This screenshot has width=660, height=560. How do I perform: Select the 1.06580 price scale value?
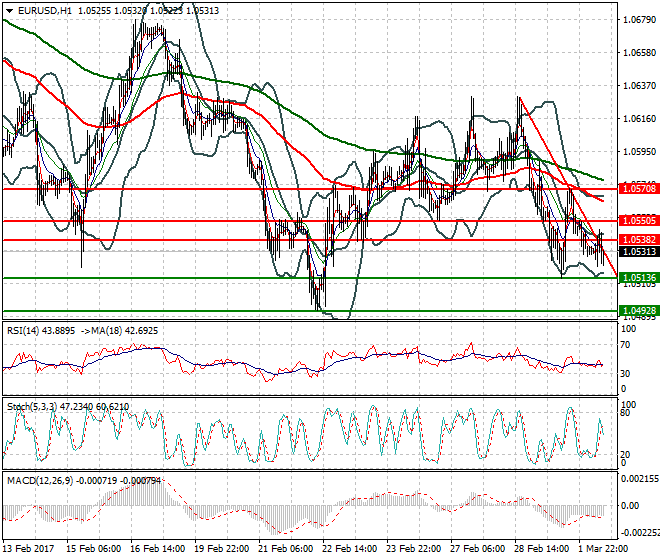tap(639, 53)
